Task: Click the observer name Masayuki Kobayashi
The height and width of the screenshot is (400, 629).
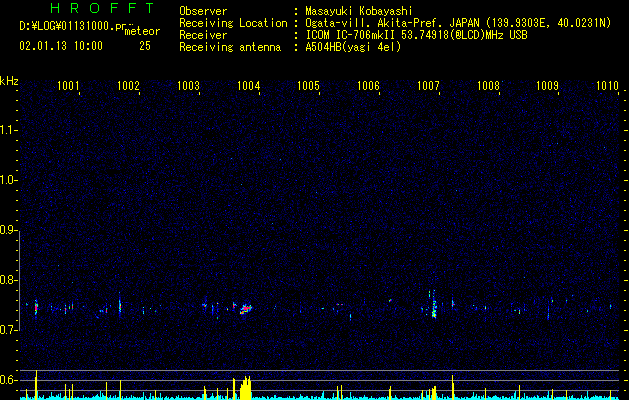Action: (x=358, y=11)
